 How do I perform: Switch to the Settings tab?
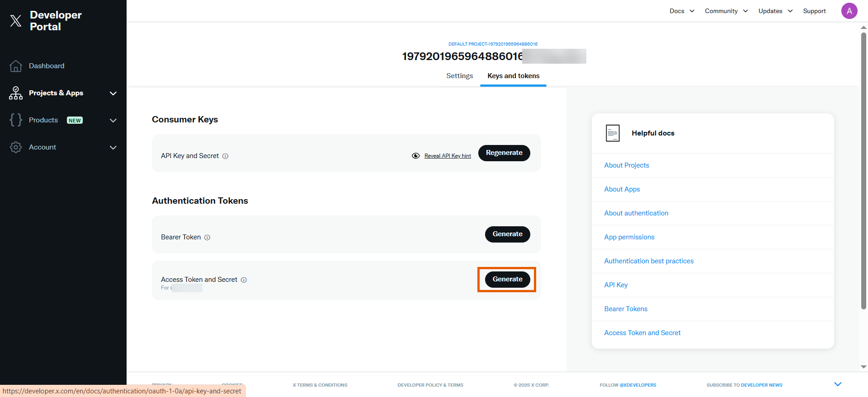click(x=459, y=76)
